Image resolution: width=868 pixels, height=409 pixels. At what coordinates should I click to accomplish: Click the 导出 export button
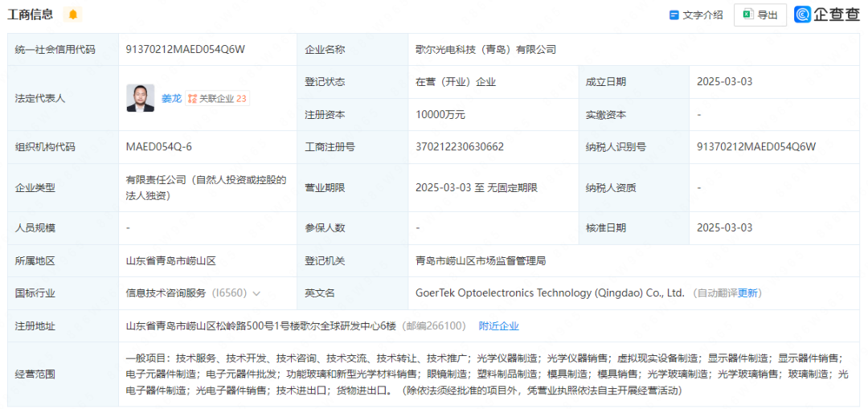[760, 15]
